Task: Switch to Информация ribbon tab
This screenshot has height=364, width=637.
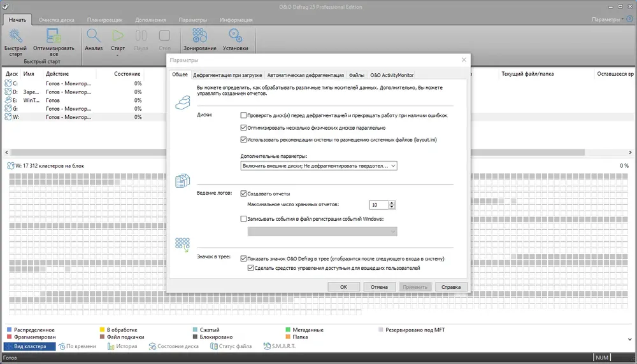Action: click(x=236, y=20)
